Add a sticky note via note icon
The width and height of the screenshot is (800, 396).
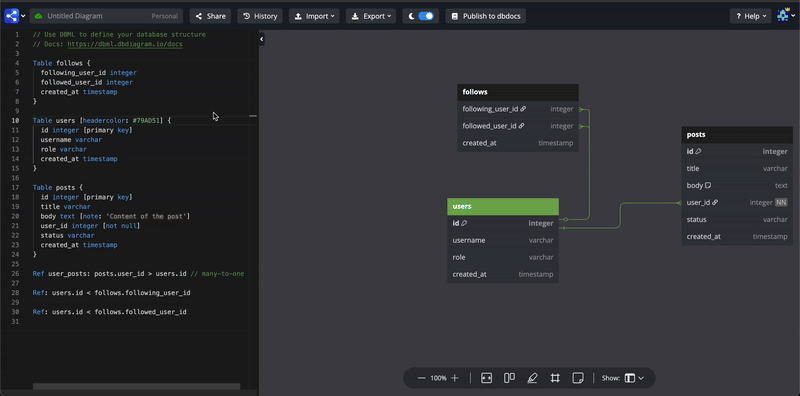pyautogui.click(x=578, y=378)
